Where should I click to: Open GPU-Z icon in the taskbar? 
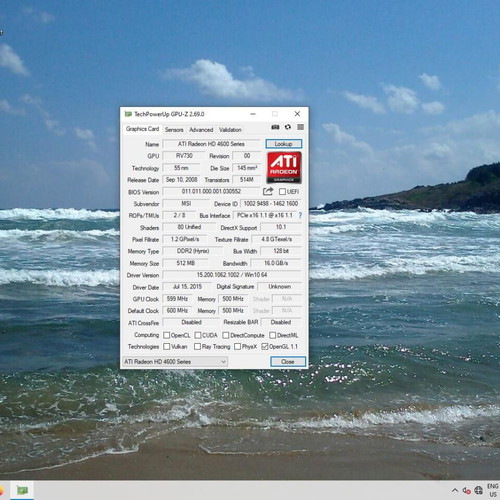pos(22,490)
